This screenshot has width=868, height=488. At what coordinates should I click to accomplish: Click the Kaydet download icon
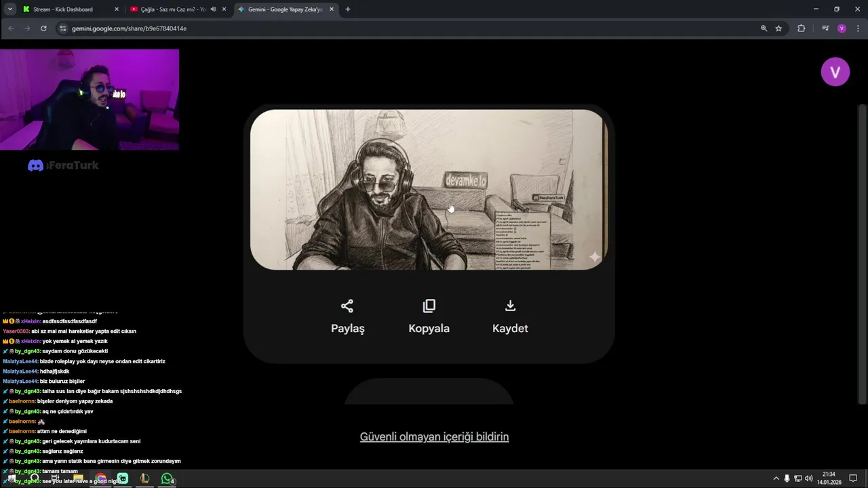(x=511, y=306)
